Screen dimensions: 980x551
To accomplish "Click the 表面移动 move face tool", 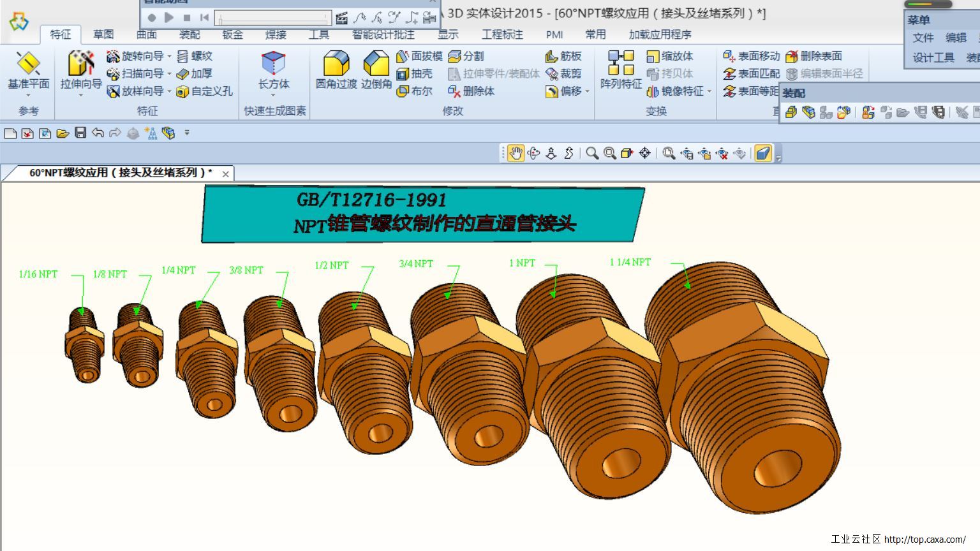I will coord(751,56).
